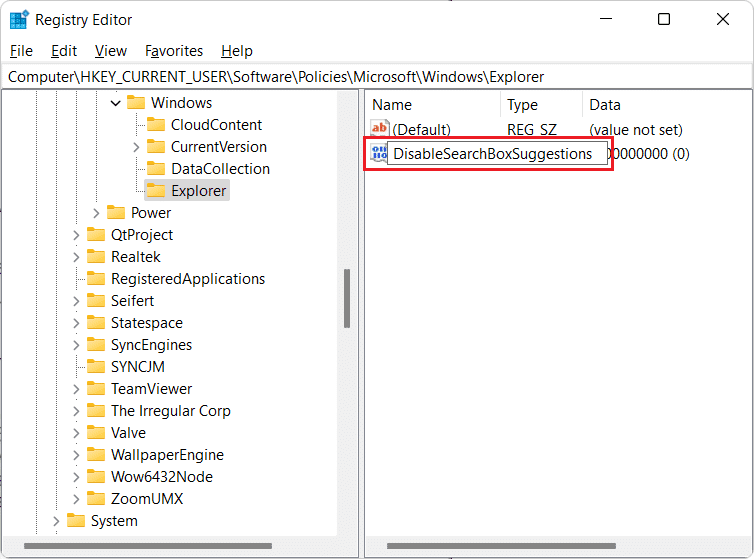
Task: Click the WallpaperEngine folder icon
Action: point(96,455)
